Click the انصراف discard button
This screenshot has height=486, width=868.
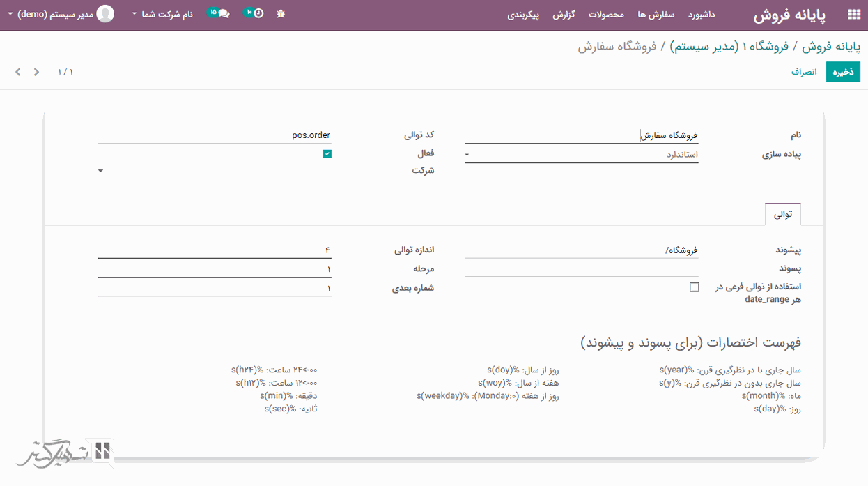coord(803,72)
